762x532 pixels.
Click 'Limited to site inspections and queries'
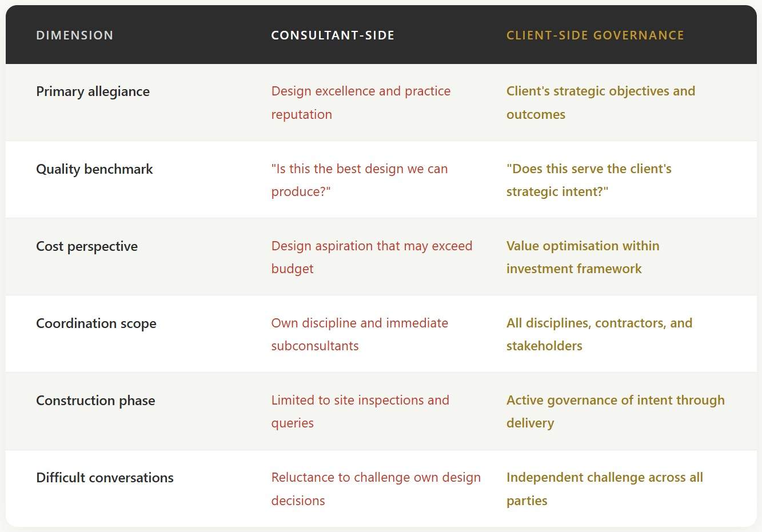point(360,411)
